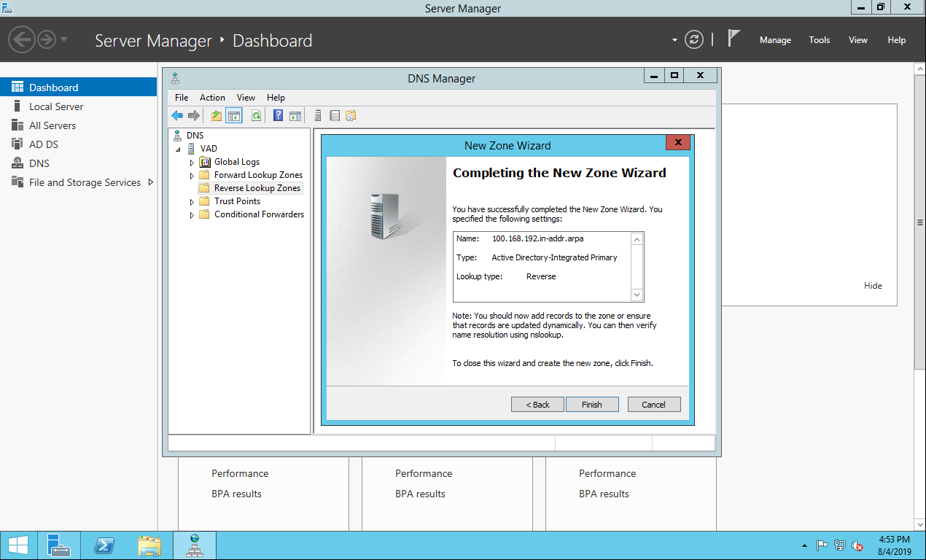This screenshot has height=560, width=926.
Task: Open Tools menu in Server Manager
Action: tap(819, 40)
